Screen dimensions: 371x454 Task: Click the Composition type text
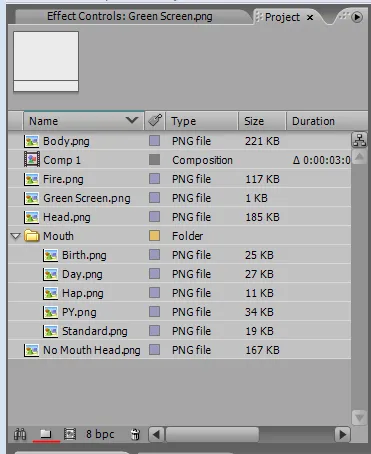(202, 160)
